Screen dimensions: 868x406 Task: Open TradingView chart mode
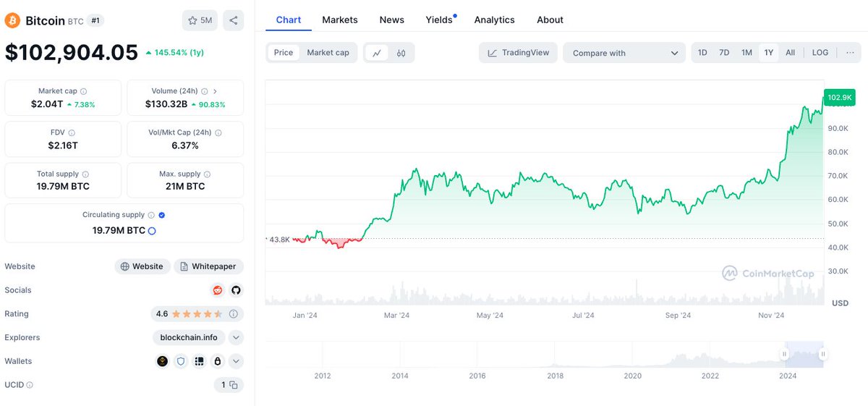518,53
